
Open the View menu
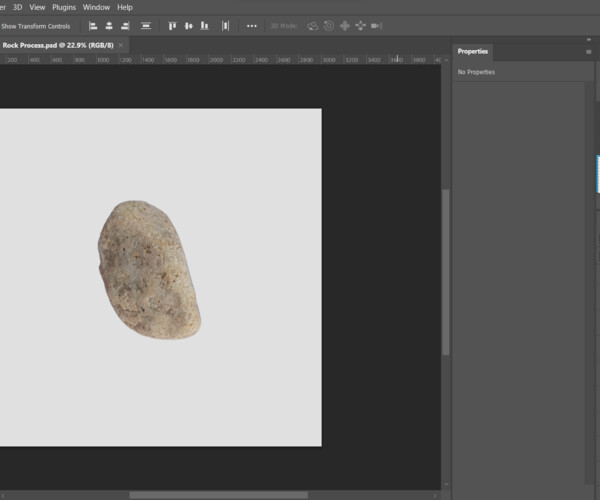37,7
